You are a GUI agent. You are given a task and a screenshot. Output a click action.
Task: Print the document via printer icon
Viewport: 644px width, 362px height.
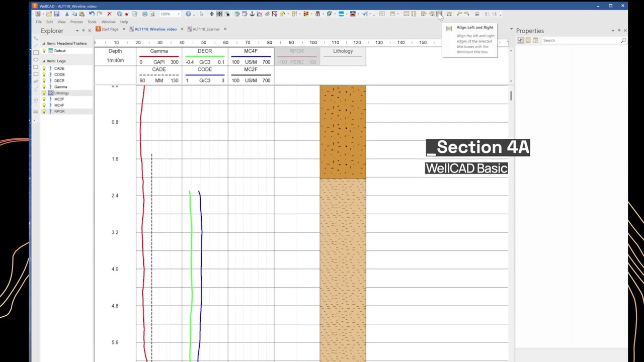pos(144,14)
